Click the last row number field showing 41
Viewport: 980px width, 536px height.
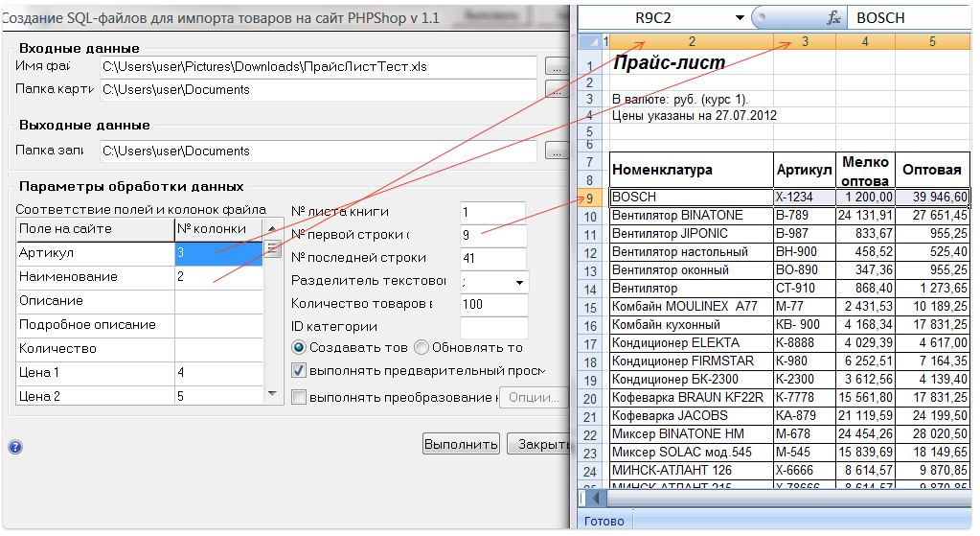493,258
